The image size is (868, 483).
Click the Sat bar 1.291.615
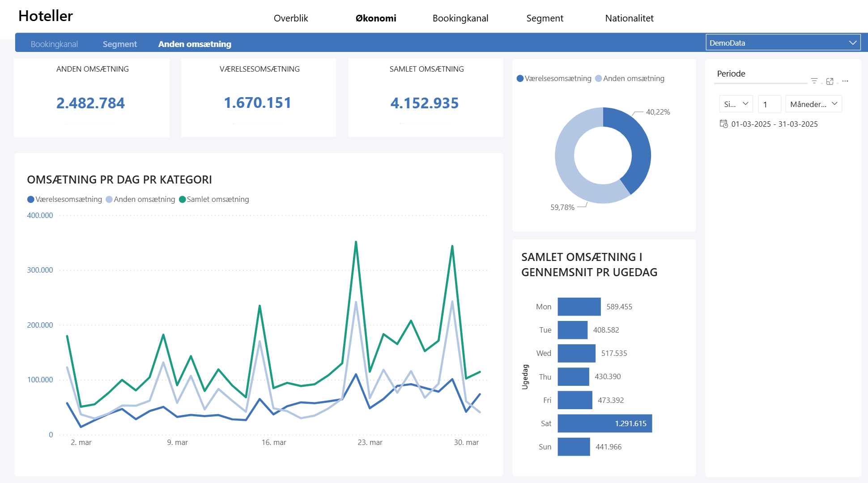[x=605, y=423]
